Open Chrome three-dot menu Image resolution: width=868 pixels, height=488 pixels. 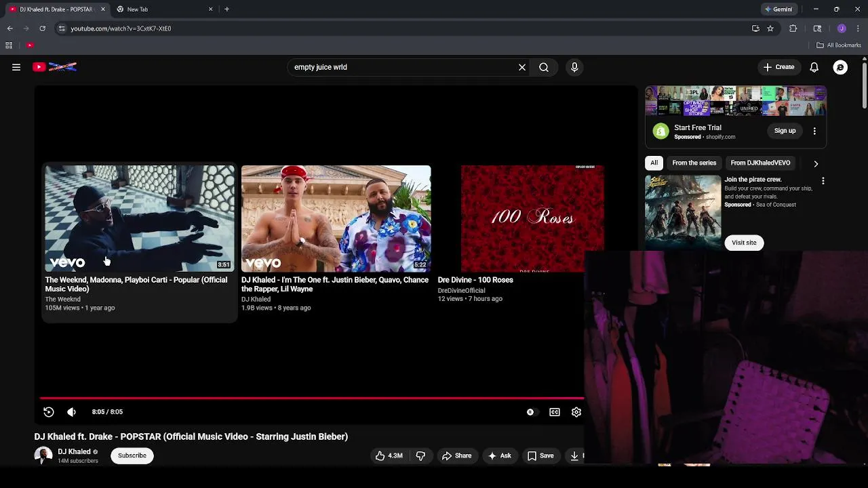click(x=858, y=28)
